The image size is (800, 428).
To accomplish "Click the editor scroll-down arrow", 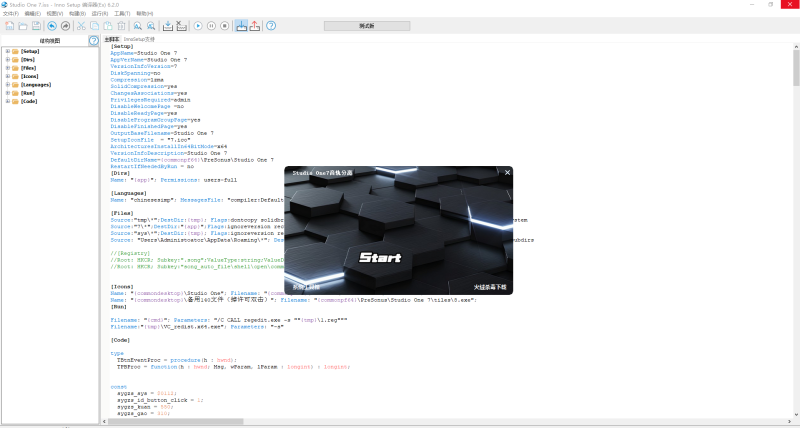I will pos(796,415).
